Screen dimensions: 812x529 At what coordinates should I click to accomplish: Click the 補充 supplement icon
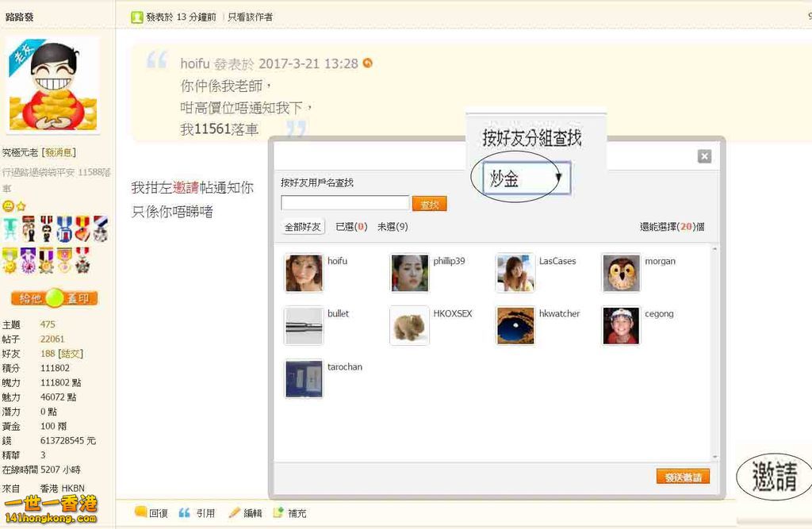tap(278, 512)
